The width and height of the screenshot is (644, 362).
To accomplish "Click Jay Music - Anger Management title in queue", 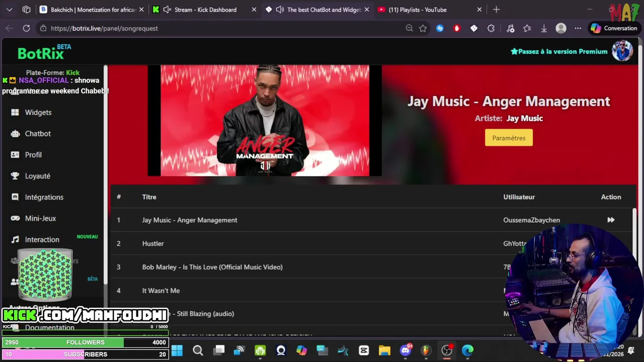I will [x=190, y=220].
